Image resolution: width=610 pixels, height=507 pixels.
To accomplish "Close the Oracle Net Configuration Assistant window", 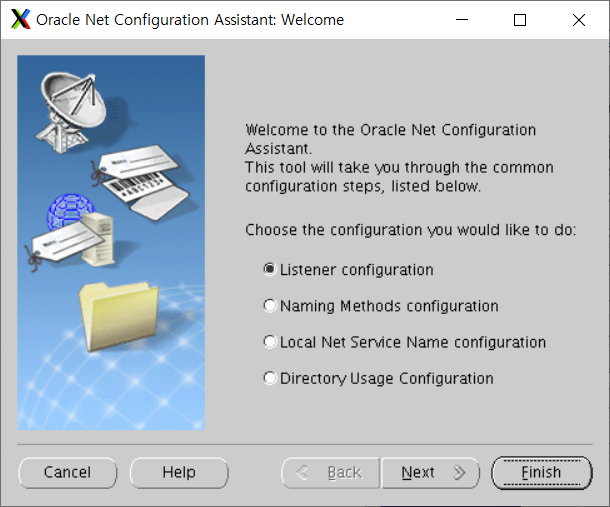I will pos(578,19).
